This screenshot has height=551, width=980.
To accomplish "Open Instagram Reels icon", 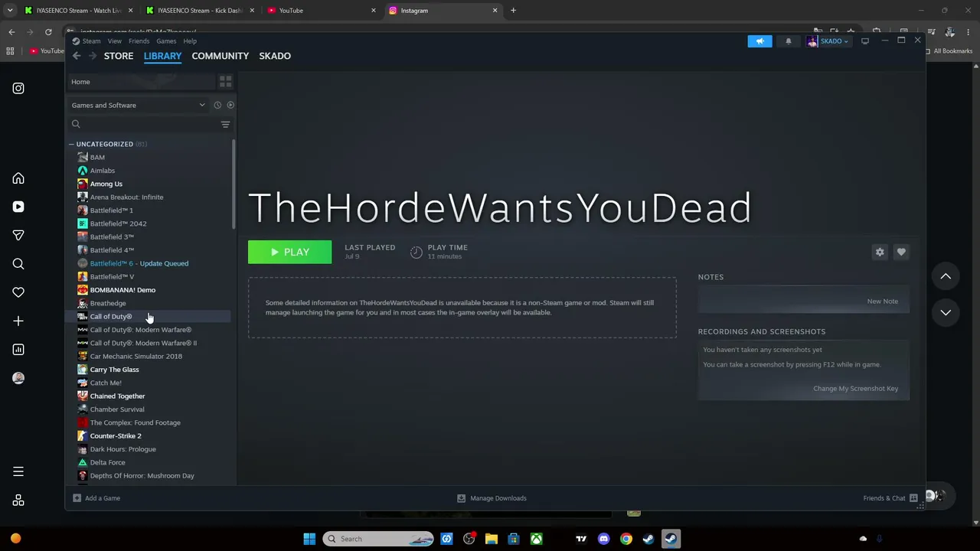I will coord(18,207).
